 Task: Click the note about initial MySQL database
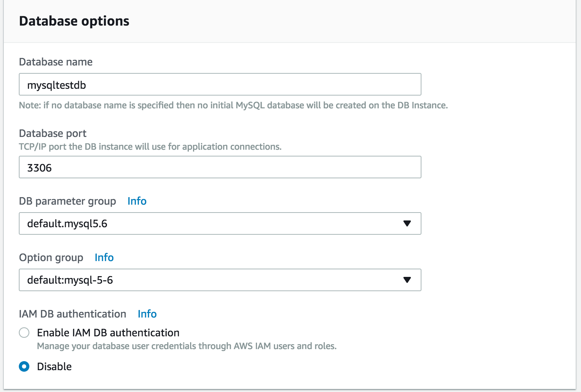click(233, 105)
